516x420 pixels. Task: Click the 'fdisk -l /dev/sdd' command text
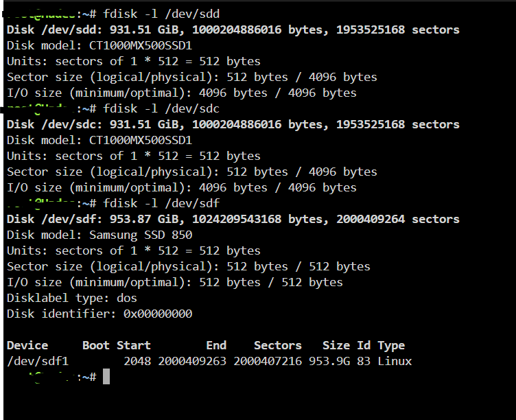point(161,14)
